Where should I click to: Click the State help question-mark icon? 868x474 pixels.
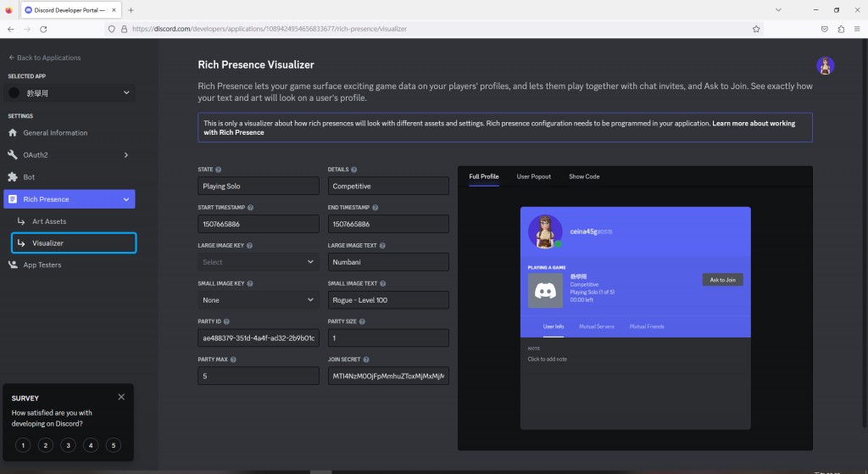click(x=218, y=170)
